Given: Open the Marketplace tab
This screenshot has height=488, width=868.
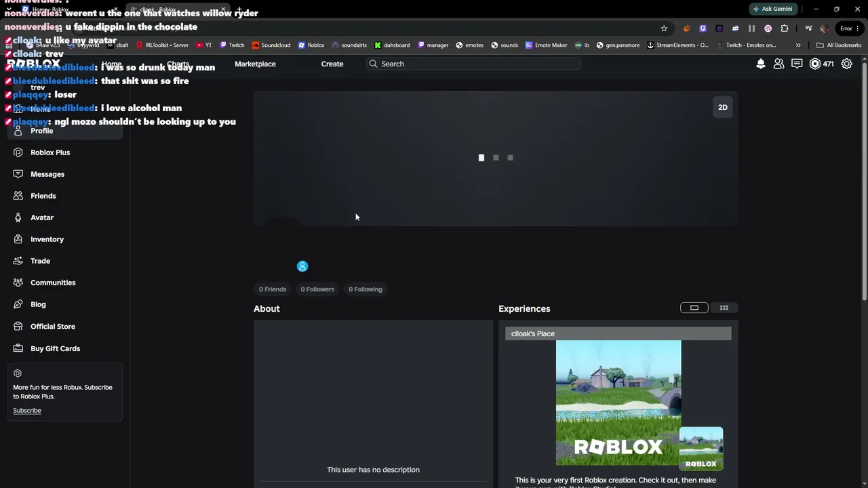Looking at the screenshot, I should tap(255, 64).
